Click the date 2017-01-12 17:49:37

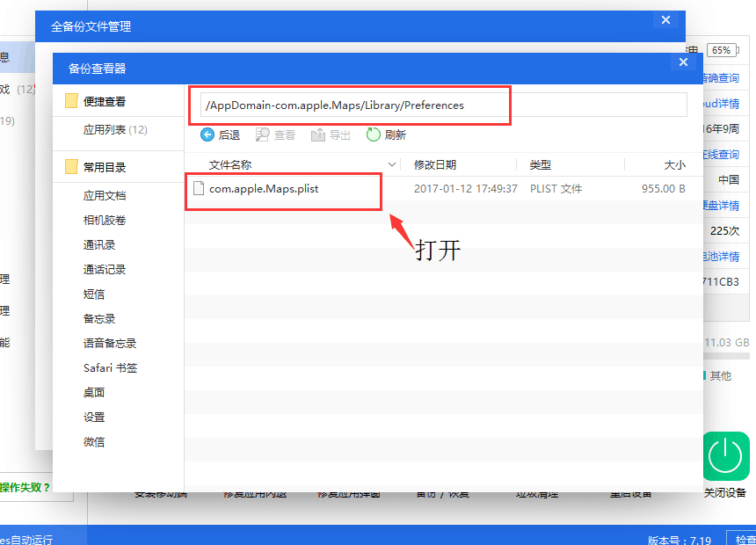pyautogui.click(x=465, y=189)
